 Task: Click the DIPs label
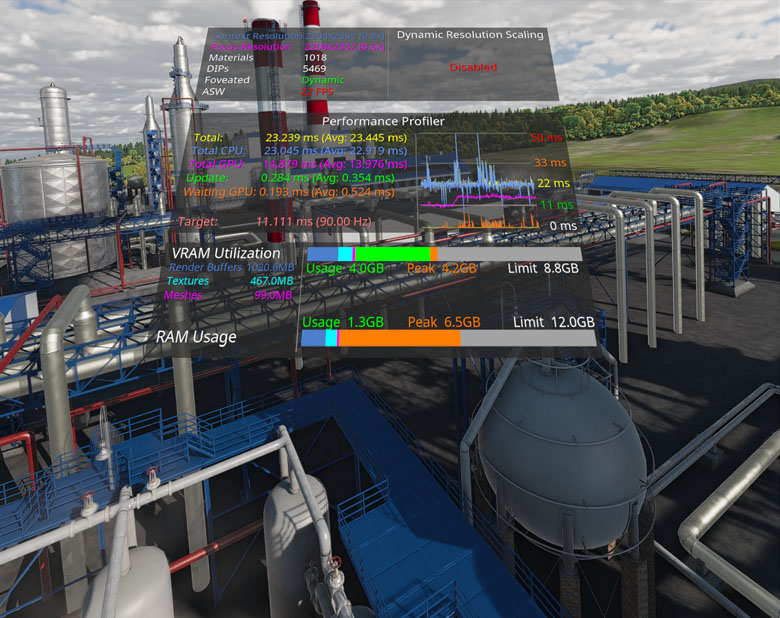point(218,69)
